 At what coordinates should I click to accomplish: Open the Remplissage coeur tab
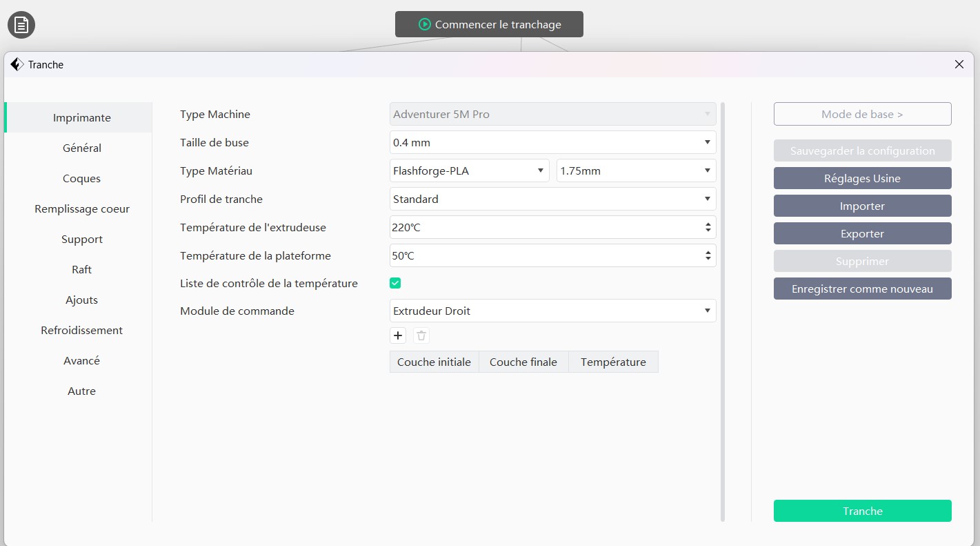coord(82,209)
